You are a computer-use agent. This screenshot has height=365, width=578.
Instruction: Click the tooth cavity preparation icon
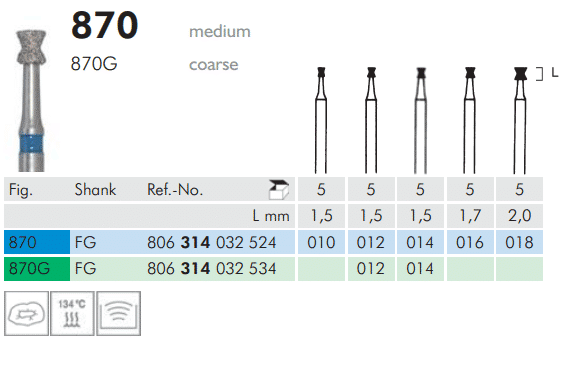[26, 313]
